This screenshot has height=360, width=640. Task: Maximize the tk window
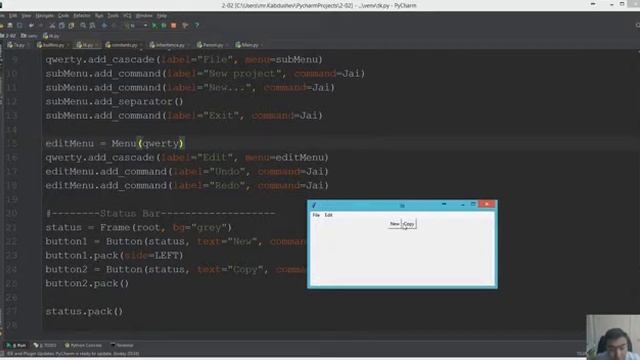tap(473, 204)
